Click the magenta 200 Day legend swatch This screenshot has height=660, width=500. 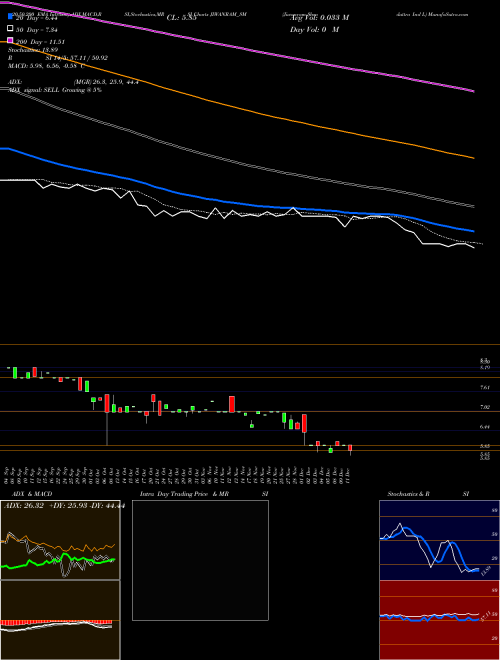10,41
